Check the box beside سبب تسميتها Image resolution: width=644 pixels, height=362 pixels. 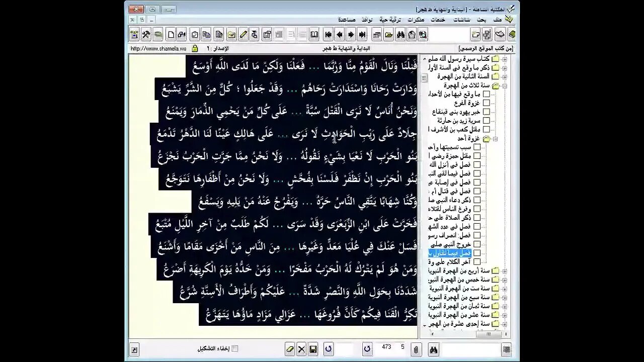point(477,147)
